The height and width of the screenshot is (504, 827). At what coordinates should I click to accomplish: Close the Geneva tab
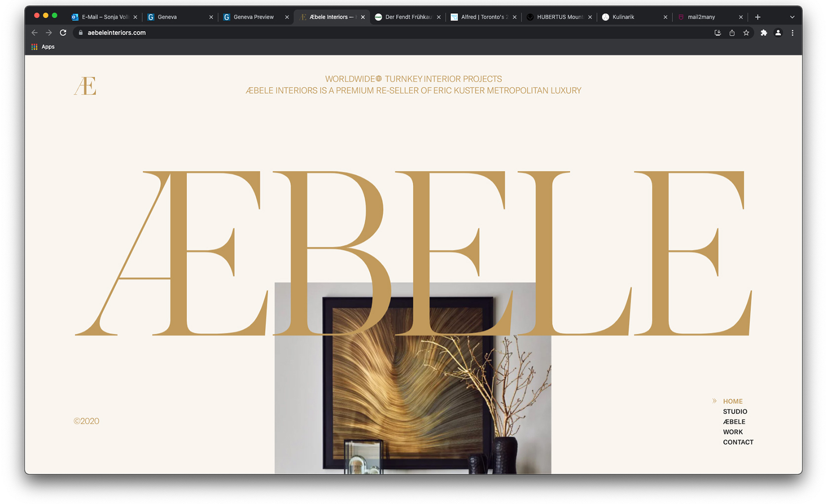[211, 17]
